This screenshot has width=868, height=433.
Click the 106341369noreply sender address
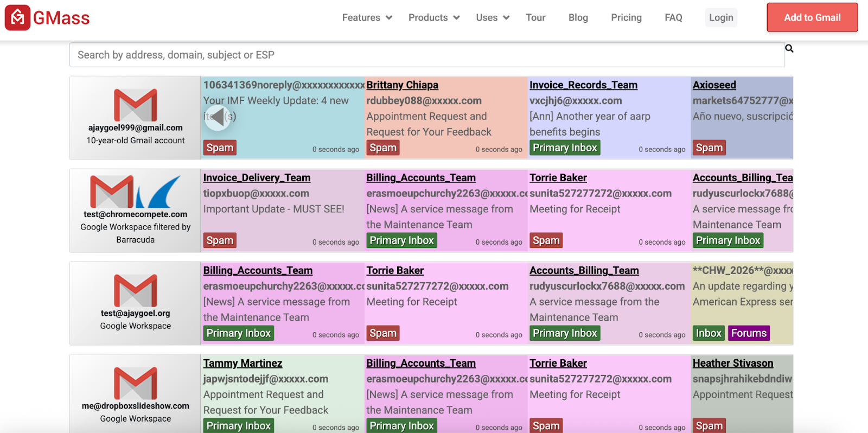pyautogui.click(x=284, y=85)
